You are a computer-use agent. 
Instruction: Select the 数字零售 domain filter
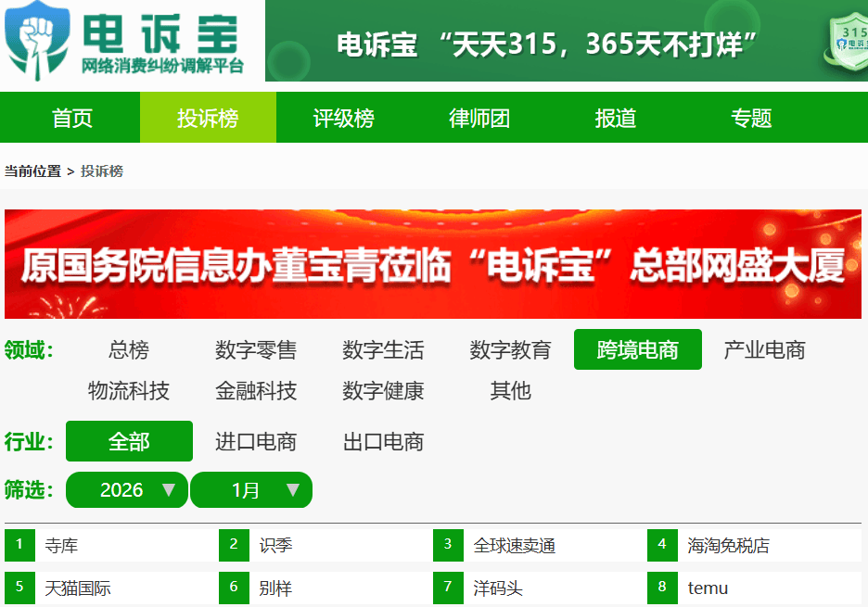[x=256, y=350]
